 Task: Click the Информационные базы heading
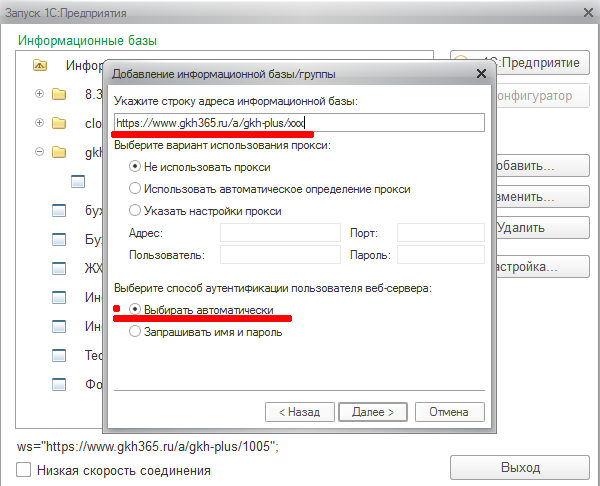click(88, 40)
